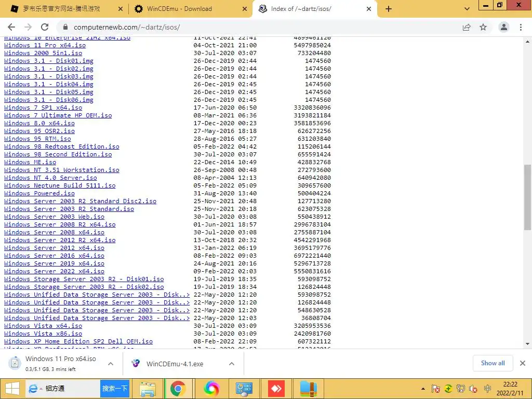Show hidden tray icons arrow

click(x=423, y=389)
